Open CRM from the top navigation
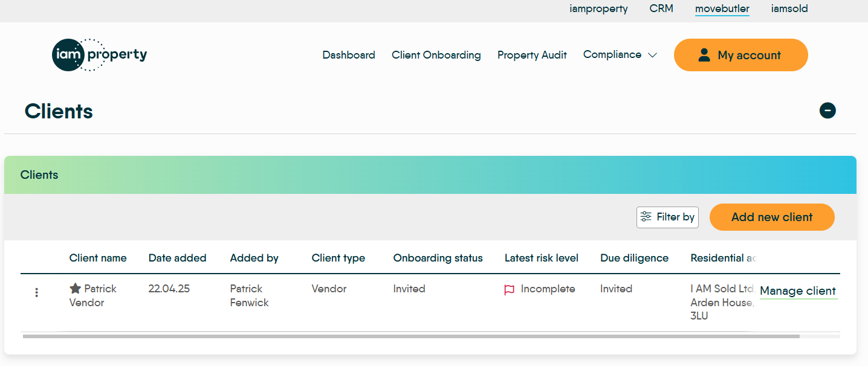 tap(661, 8)
